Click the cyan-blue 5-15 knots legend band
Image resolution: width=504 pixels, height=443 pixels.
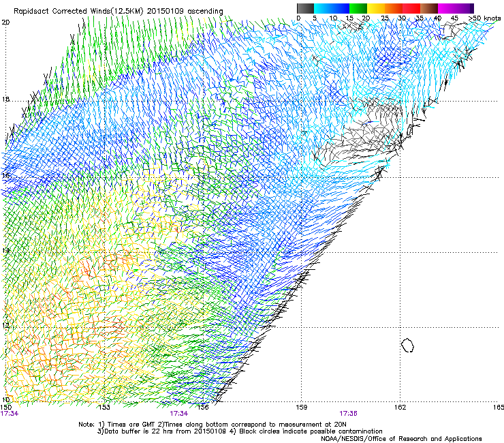point(332,8)
